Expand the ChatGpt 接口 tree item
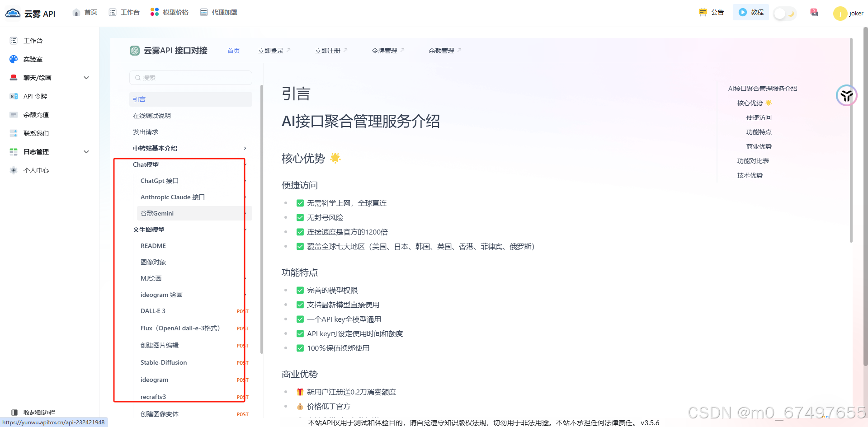 click(245, 181)
